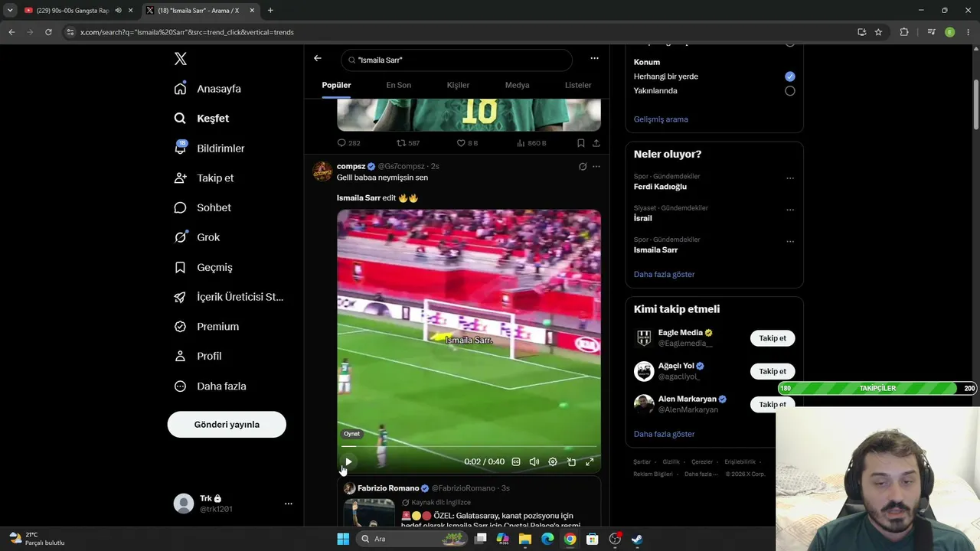This screenshot has width=980, height=551.
Task: Click the X logo in the sidebar
Action: [x=181, y=59]
